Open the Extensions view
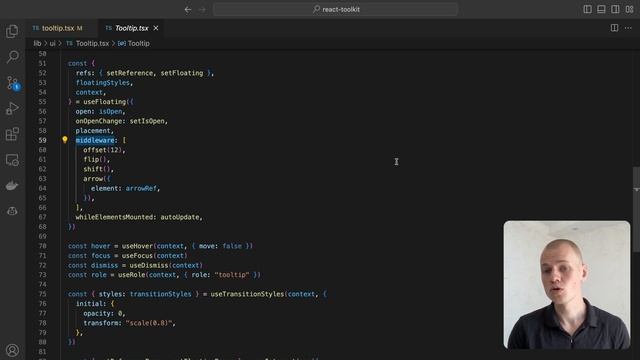The height and width of the screenshot is (360, 640). click(12, 134)
